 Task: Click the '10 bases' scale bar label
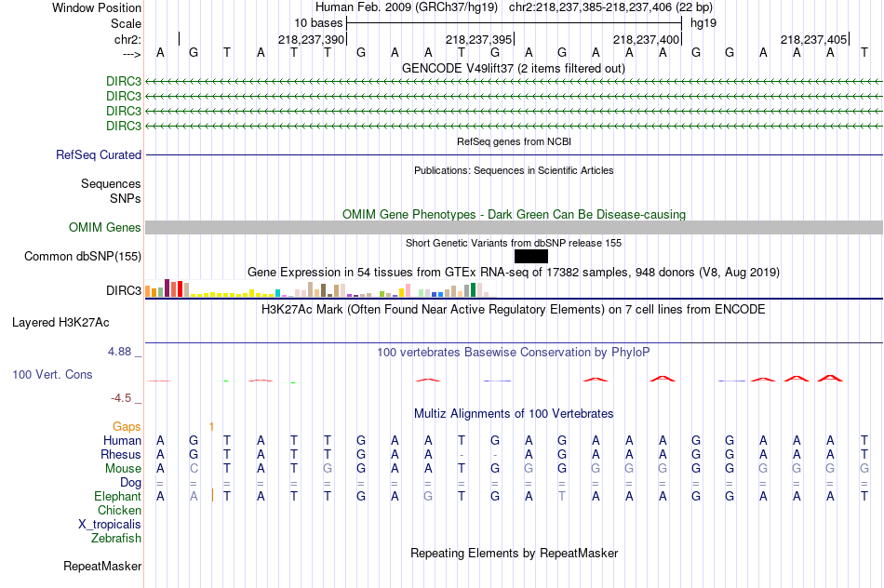(318, 23)
